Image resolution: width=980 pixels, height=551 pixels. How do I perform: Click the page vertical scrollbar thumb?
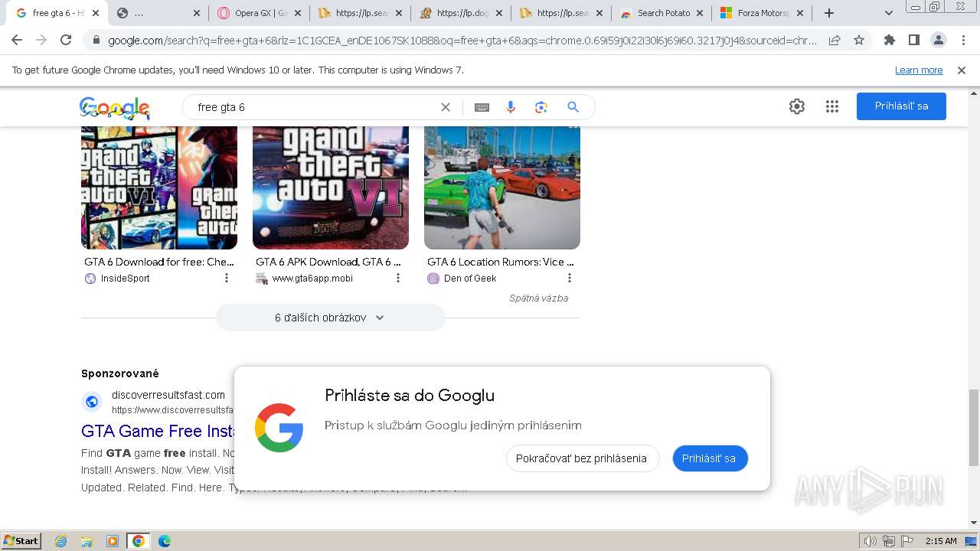[973, 427]
